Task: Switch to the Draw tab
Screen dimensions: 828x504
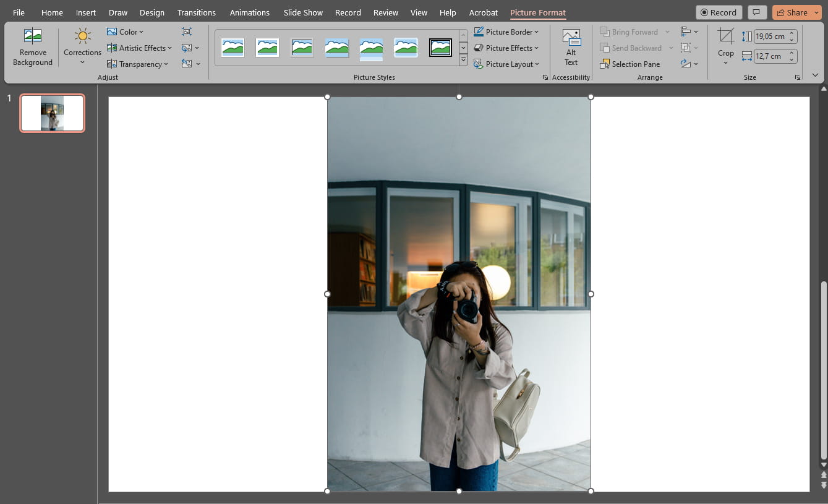Action: 118,12
